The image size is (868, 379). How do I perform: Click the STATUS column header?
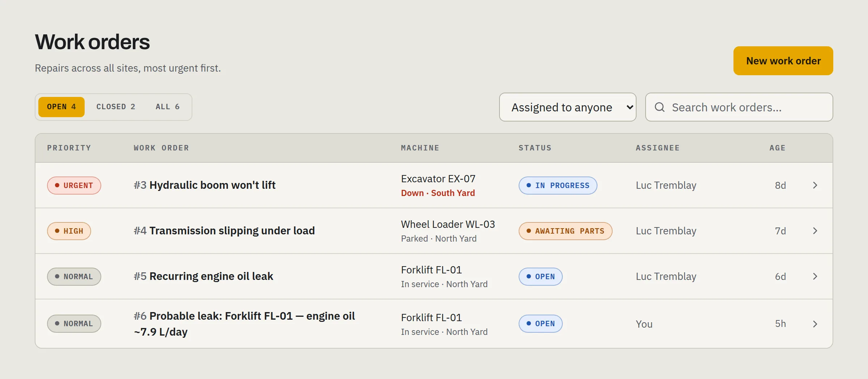point(535,148)
